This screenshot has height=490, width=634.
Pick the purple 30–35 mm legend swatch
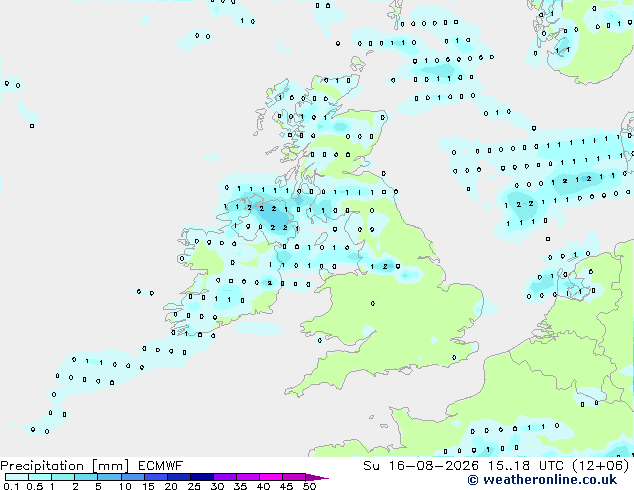[x=225, y=477]
